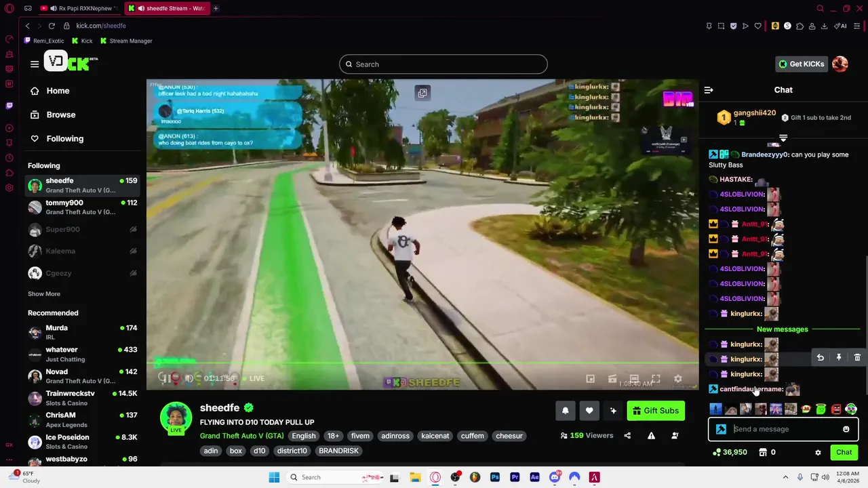
Task: Click the Grand Theft Auto V category link
Action: [241, 436]
